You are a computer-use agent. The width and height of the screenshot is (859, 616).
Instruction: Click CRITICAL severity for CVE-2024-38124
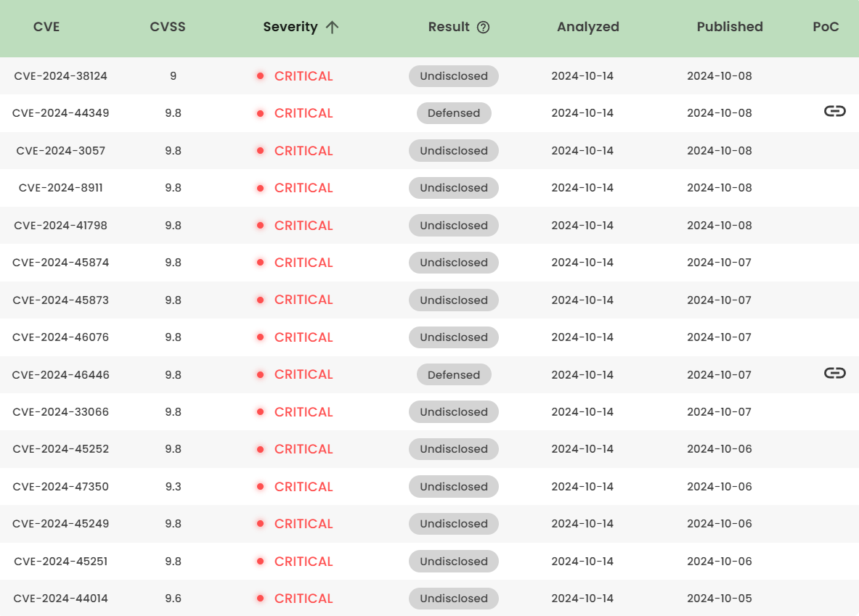304,76
